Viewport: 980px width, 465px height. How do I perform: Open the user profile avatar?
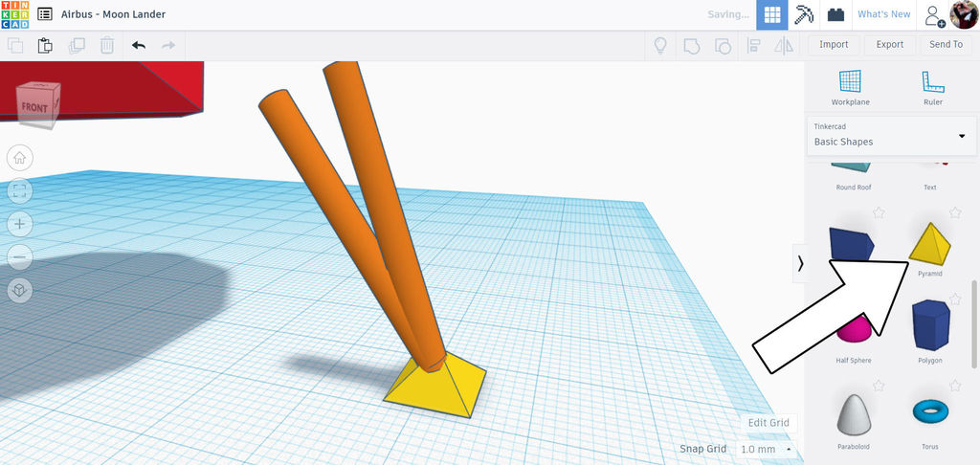pos(965,14)
